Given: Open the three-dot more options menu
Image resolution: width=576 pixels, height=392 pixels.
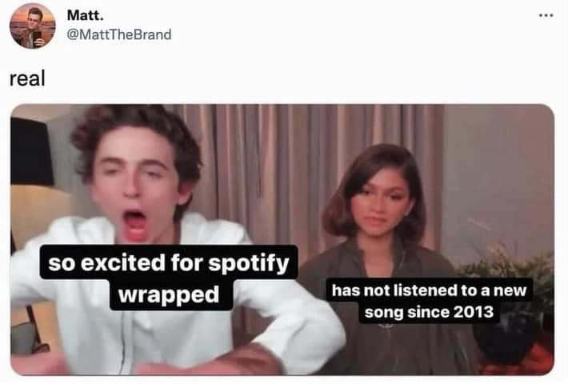Looking at the screenshot, I should coord(546,15).
